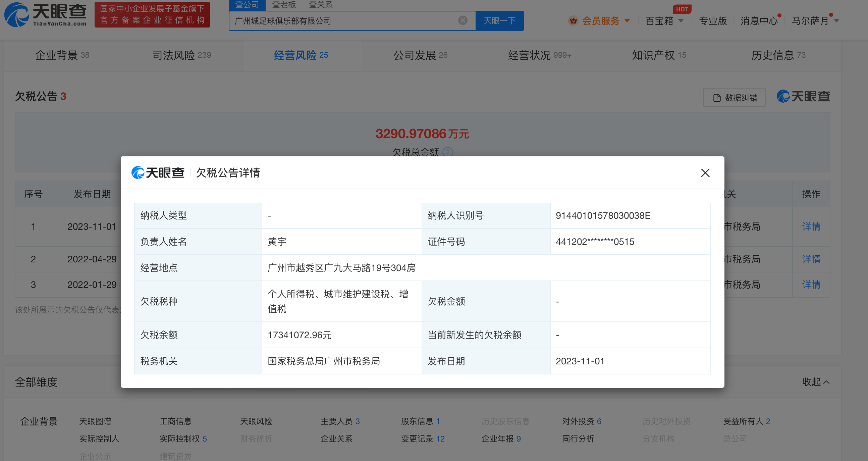Open the 对外投资 6 link

582,421
